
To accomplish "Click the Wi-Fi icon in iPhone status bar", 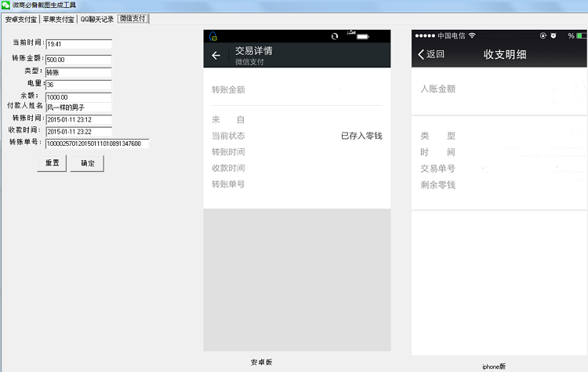I will [472, 35].
